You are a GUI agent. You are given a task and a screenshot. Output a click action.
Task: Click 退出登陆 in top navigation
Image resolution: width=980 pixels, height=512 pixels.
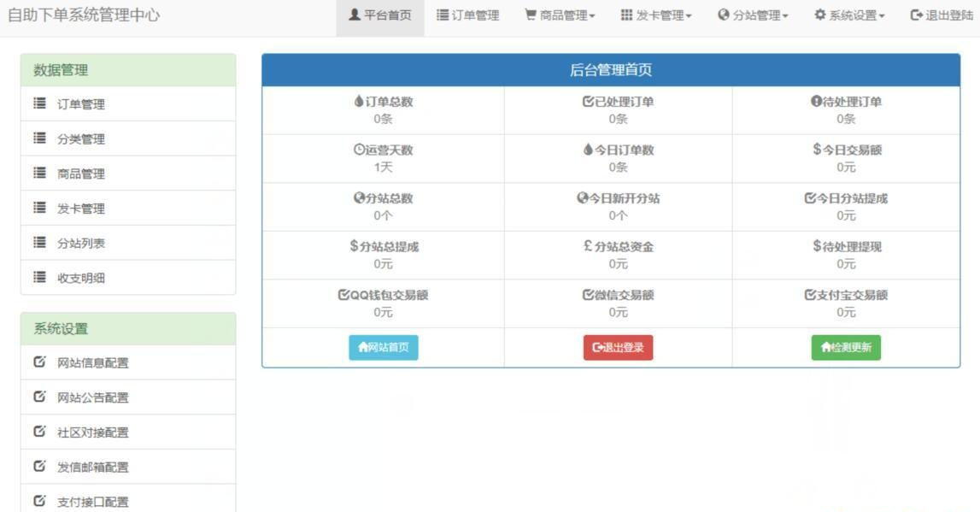(x=942, y=15)
